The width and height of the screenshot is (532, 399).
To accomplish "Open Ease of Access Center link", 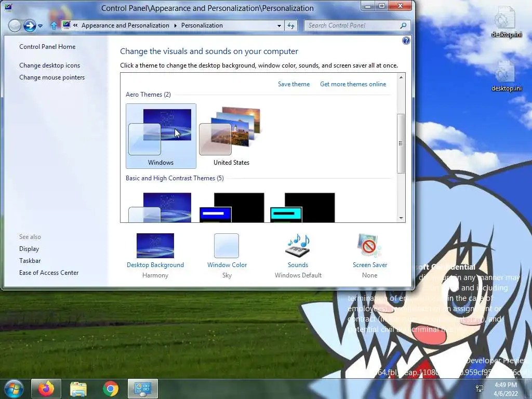I will pos(49,272).
